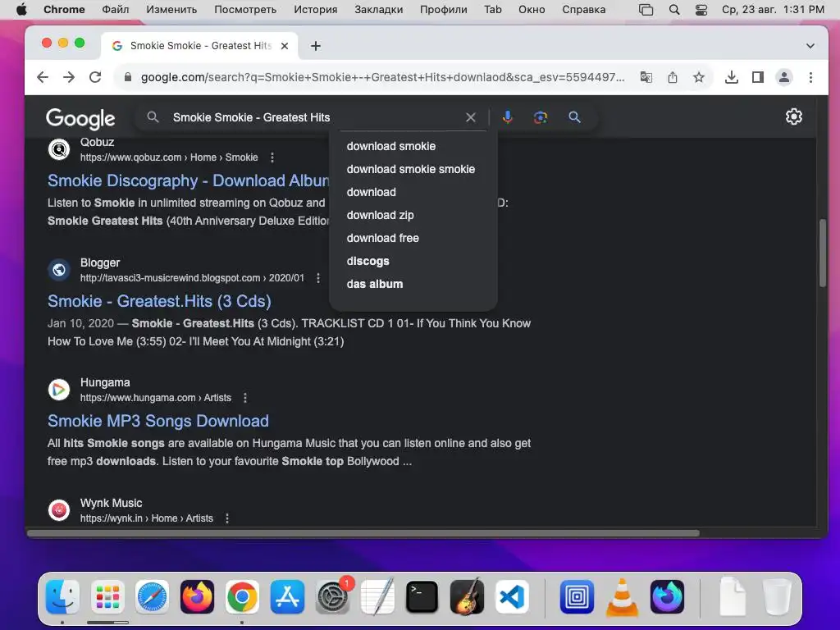
Task: Open the Справка menu
Action: pyautogui.click(x=583, y=10)
